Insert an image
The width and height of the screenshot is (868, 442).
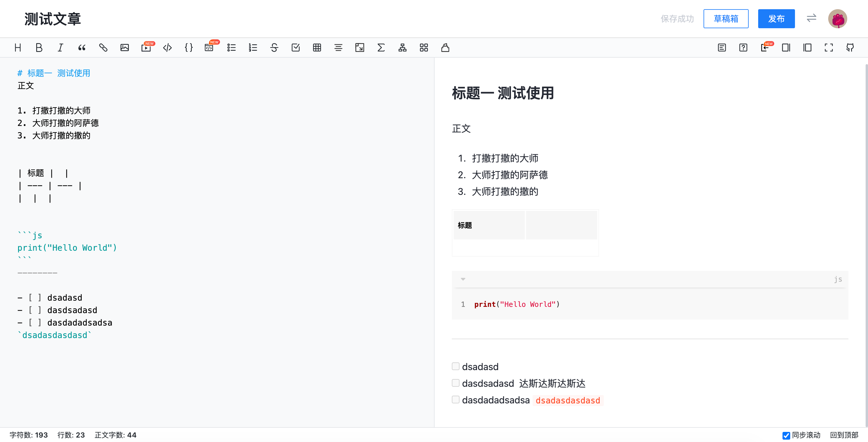125,48
